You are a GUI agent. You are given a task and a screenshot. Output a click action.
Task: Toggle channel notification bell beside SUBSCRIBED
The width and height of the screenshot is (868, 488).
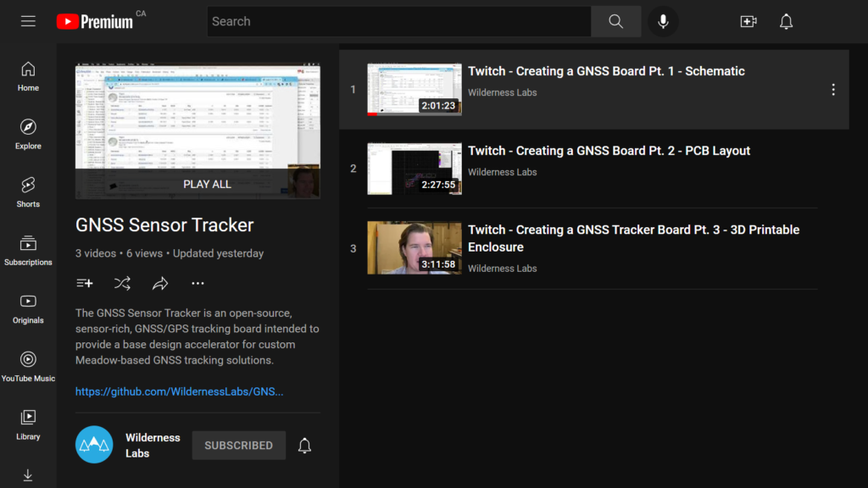(304, 446)
